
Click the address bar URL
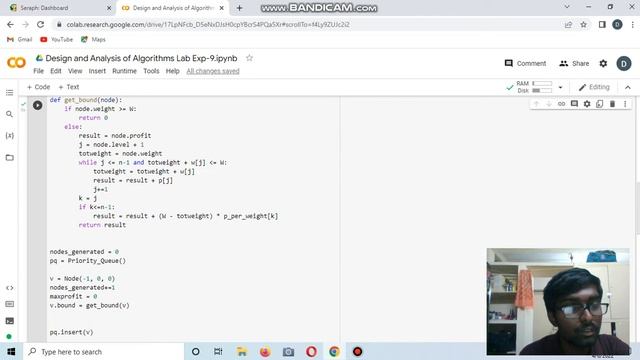click(x=208, y=24)
